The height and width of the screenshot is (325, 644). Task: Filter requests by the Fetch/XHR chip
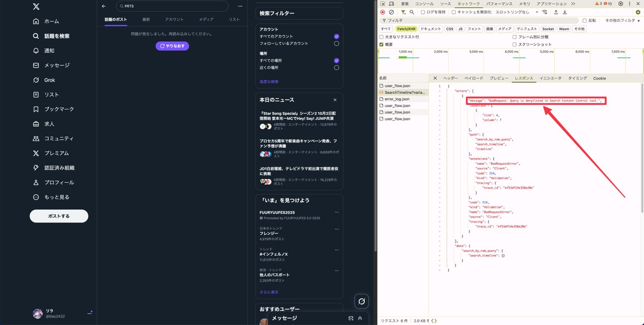tap(406, 29)
